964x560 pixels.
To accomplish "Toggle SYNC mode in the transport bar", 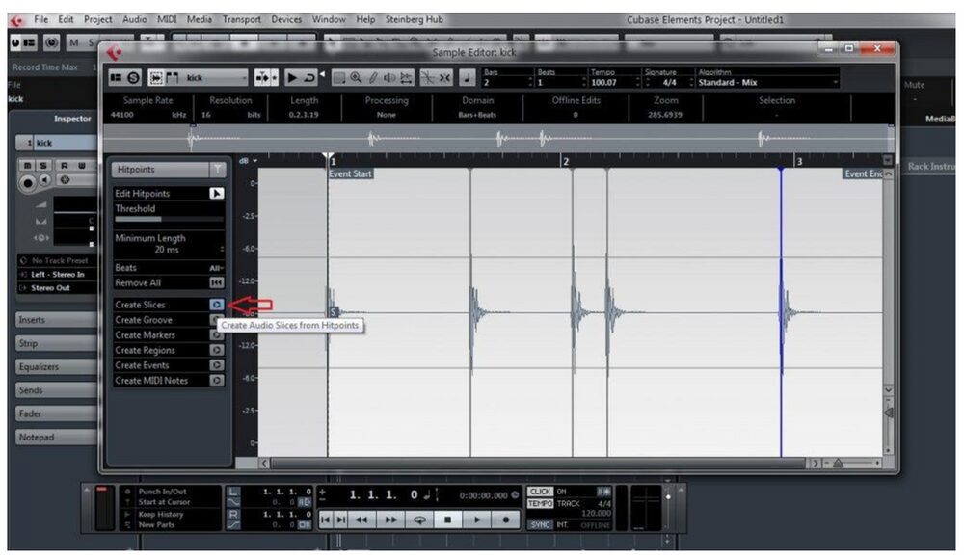I will pyautogui.click(x=540, y=524).
